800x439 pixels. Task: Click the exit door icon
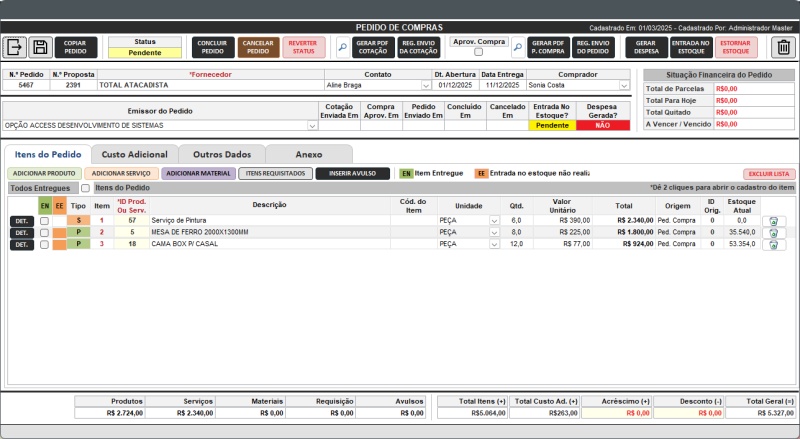click(x=15, y=47)
